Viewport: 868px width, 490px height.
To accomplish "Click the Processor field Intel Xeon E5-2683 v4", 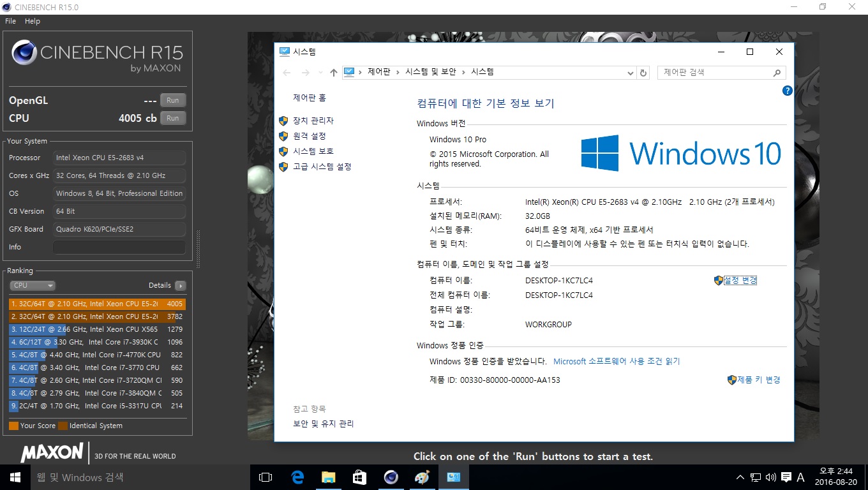I will tap(119, 158).
